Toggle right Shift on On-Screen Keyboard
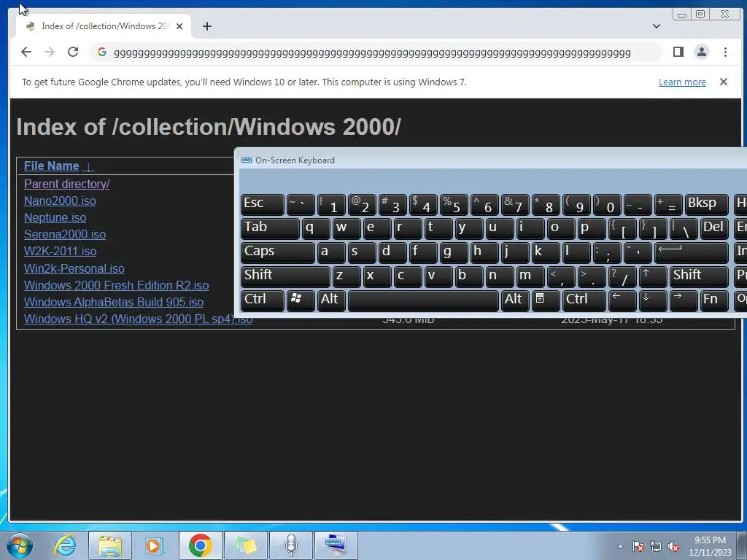 pos(699,276)
